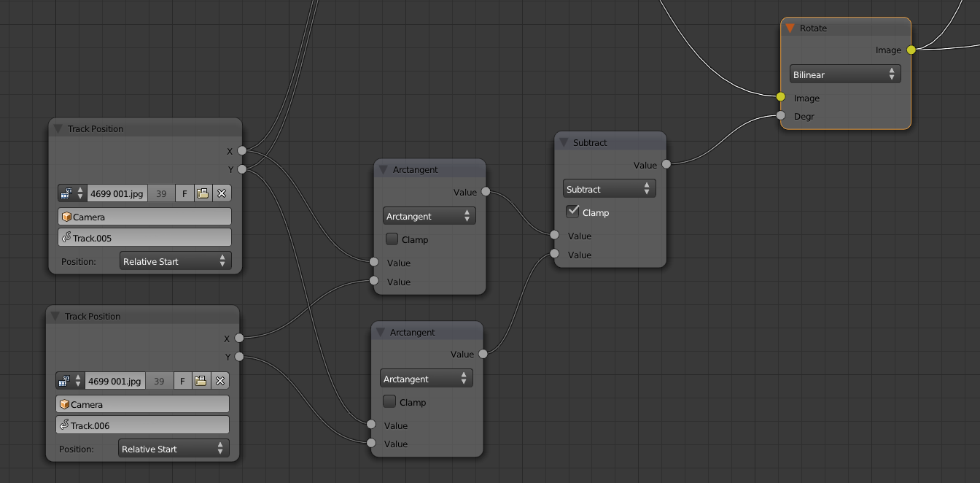Viewport: 980px width, 483px height.
Task: Unlink clip X button in Track.005 node
Action: (x=222, y=193)
